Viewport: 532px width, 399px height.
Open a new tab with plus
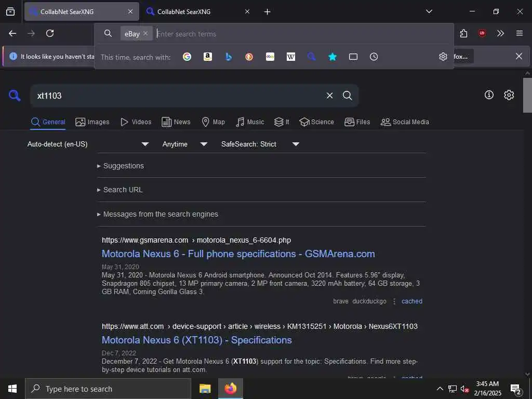point(268,12)
